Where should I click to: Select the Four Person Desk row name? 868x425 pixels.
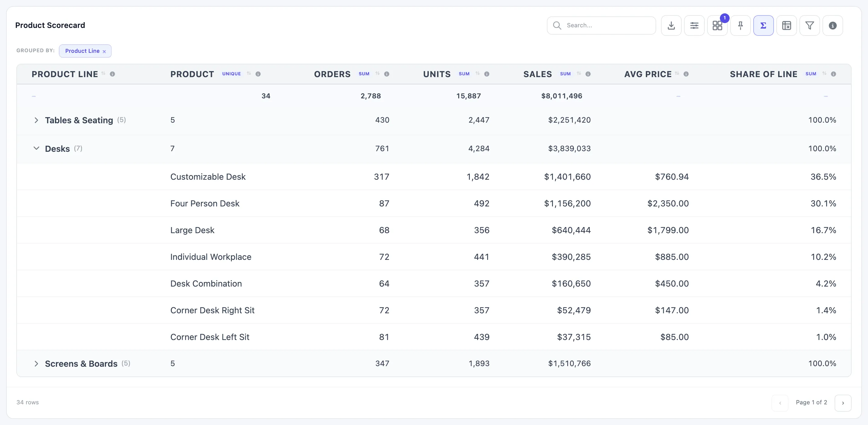[x=205, y=204]
